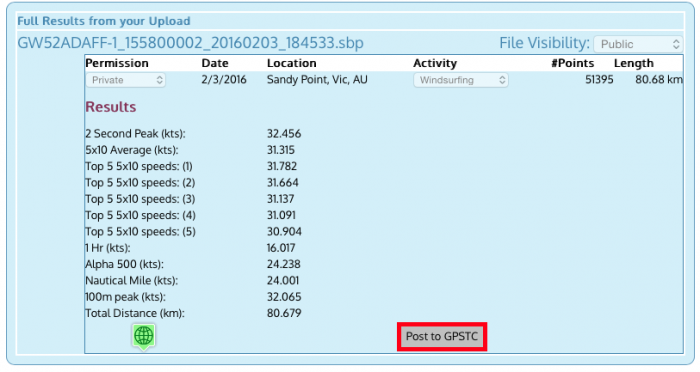Click the 2 Second Peak value 32.456

pyautogui.click(x=284, y=134)
